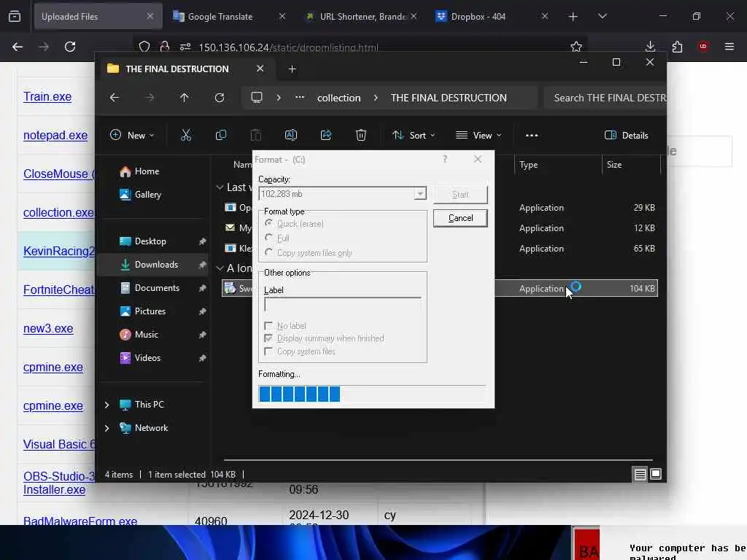Switch to the URL Shortener tab

361,17
